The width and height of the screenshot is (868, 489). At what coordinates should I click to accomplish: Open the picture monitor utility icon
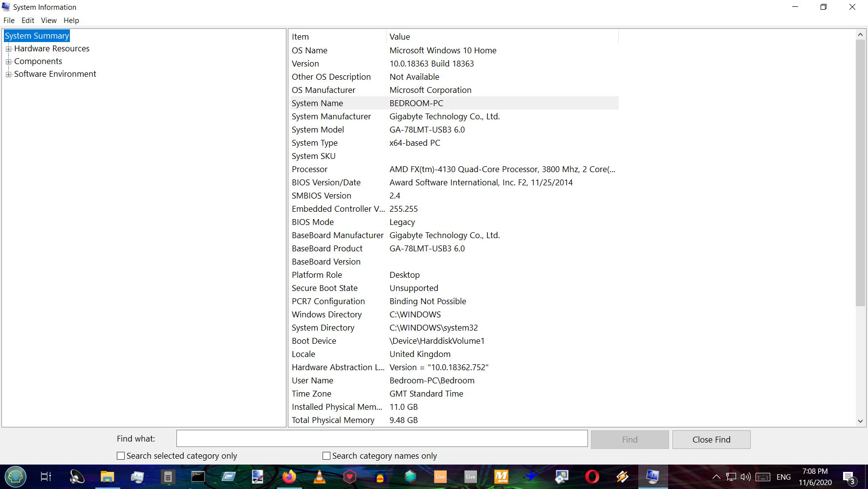tap(562, 476)
